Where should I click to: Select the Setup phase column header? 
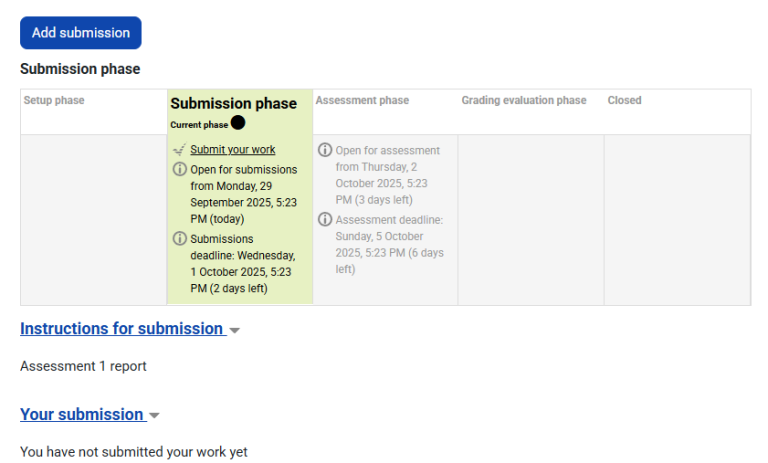(54, 101)
